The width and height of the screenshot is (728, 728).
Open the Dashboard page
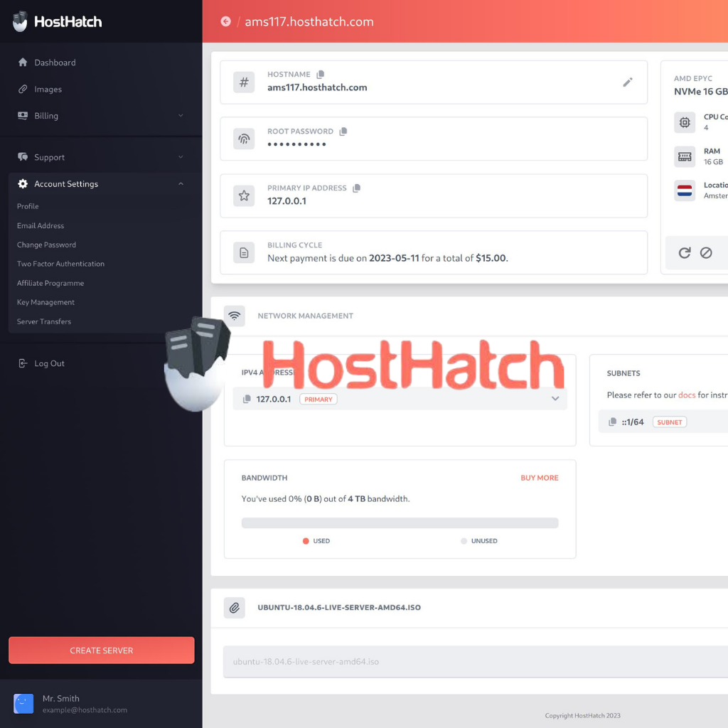point(55,63)
